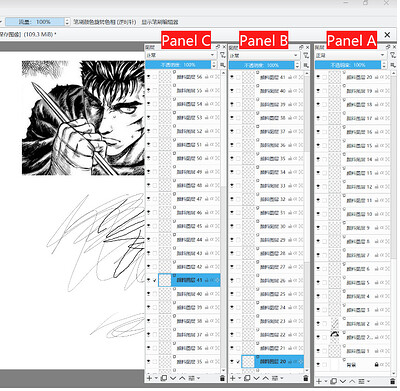This screenshot has width=400, height=391.
Task: Duplicate layer in the leftmost Layers docker
Action: click(164, 378)
